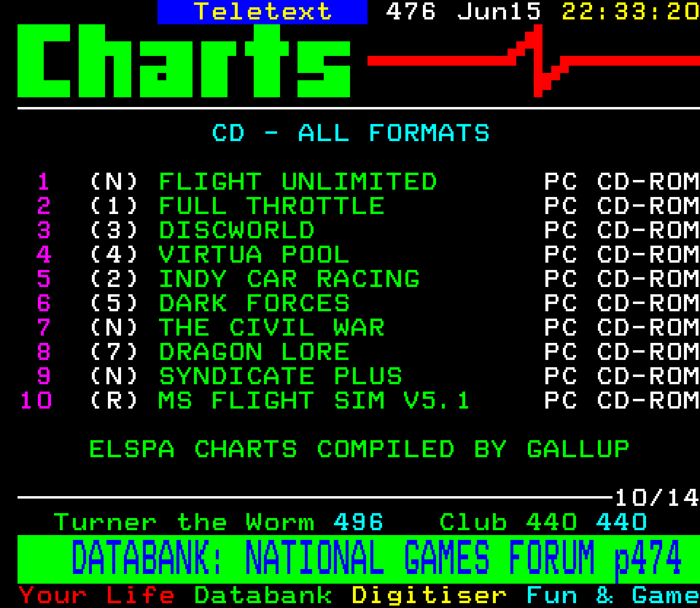This screenshot has height=608, width=700.
Task: Select the cyan 'Fun & Game' fastext link
Action: (613, 595)
